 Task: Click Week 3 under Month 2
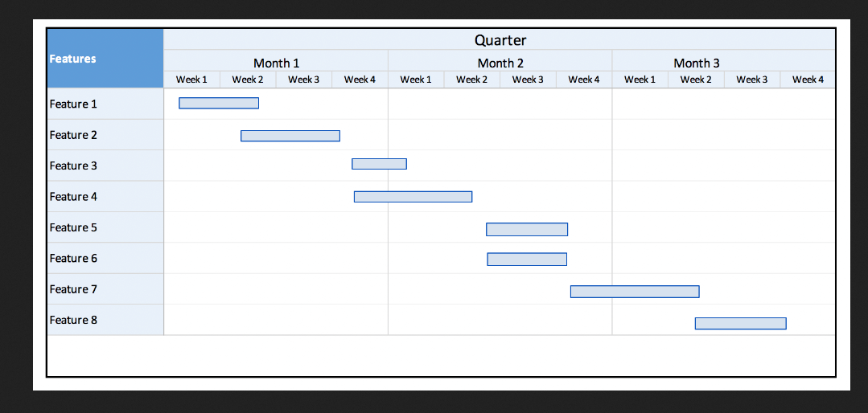[528, 80]
